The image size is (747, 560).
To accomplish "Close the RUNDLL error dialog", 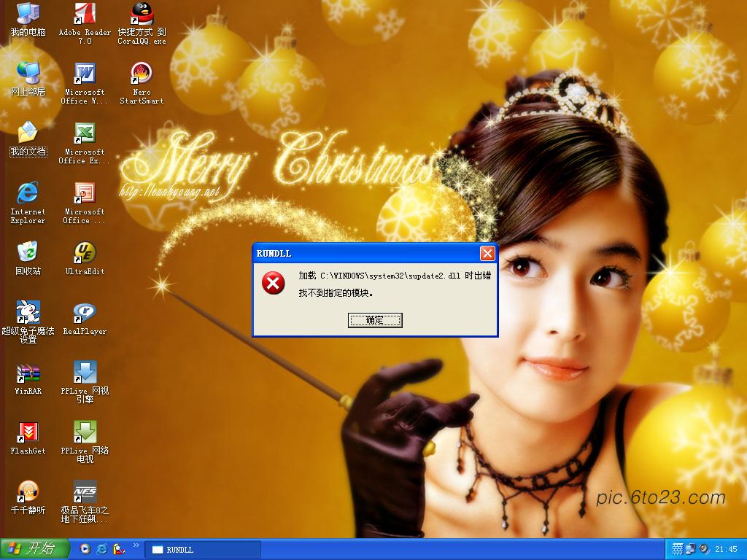I will pos(487,253).
